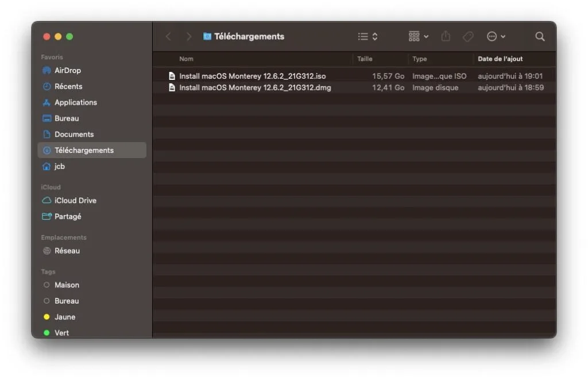Open the group-by options dropdown
588x380 pixels.
pyautogui.click(x=418, y=36)
